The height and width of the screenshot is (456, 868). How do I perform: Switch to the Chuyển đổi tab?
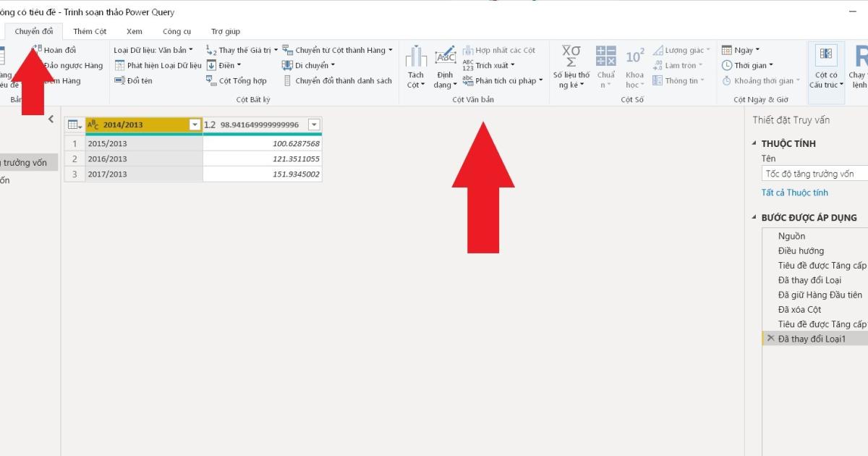pyautogui.click(x=34, y=31)
